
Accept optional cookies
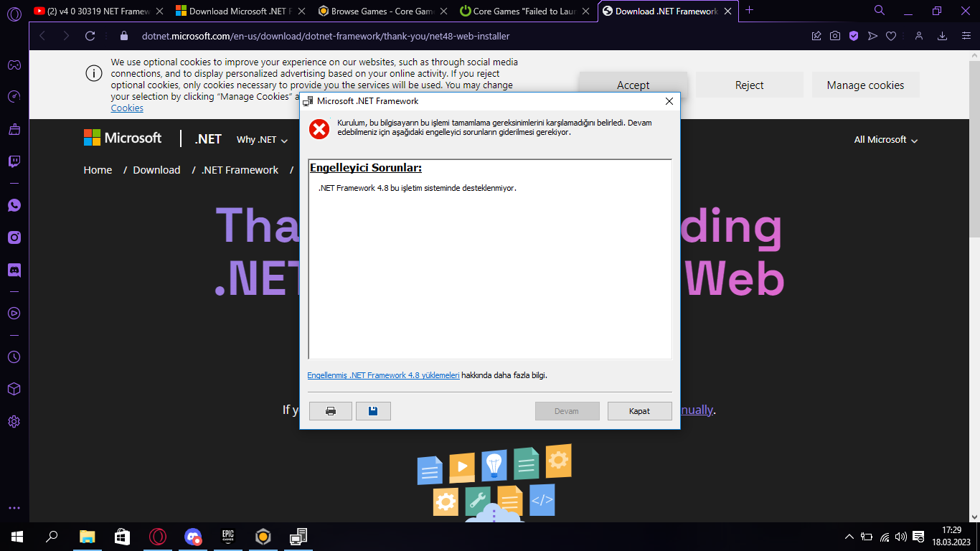(x=633, y=85)
